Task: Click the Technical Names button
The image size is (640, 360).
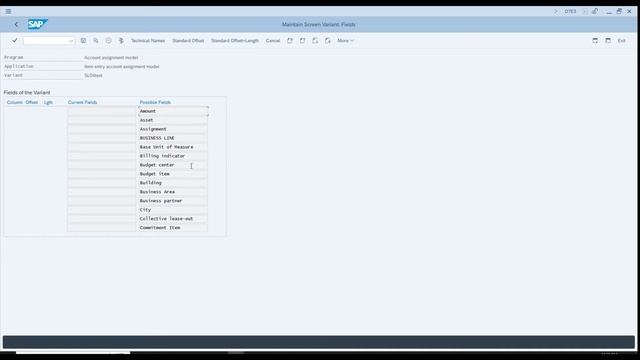Action: coord(148,40)
